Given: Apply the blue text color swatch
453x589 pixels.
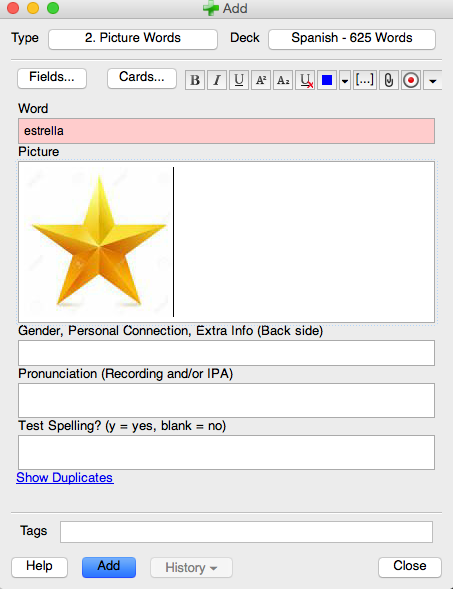Looking at the screenshot, I should (x=327, y=80).
